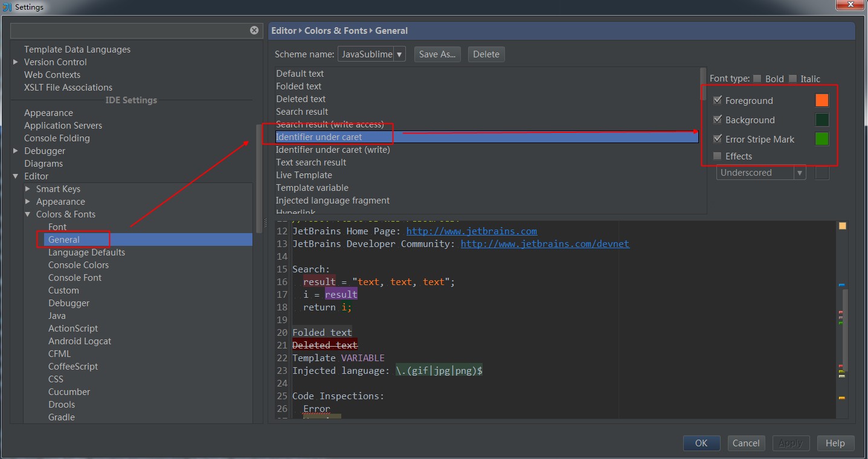Click the settings tree vertical scrollbar
The image size is (868, 459).
[259, 178]
